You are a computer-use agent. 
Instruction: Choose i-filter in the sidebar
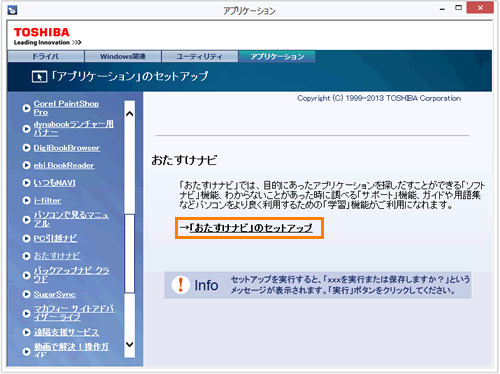point(47,200)
